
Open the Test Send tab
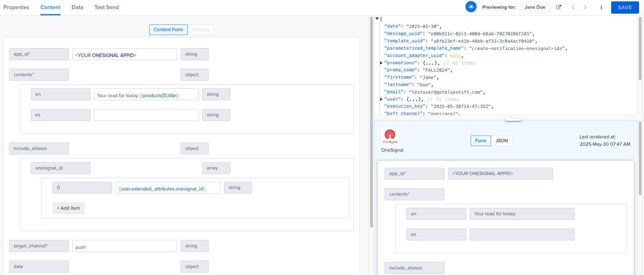click(x=107, y=7)
